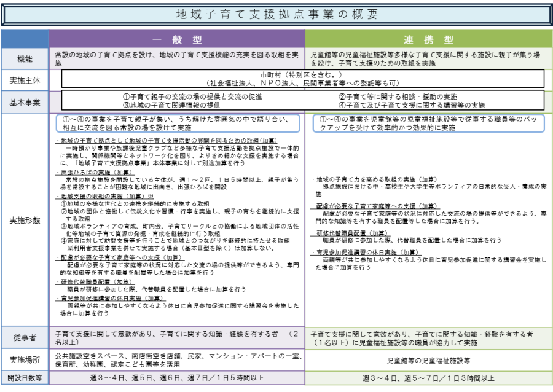Select the 基本事業 row label
The width and height of the screenshot is (553, 392).
tap(25, 101)
